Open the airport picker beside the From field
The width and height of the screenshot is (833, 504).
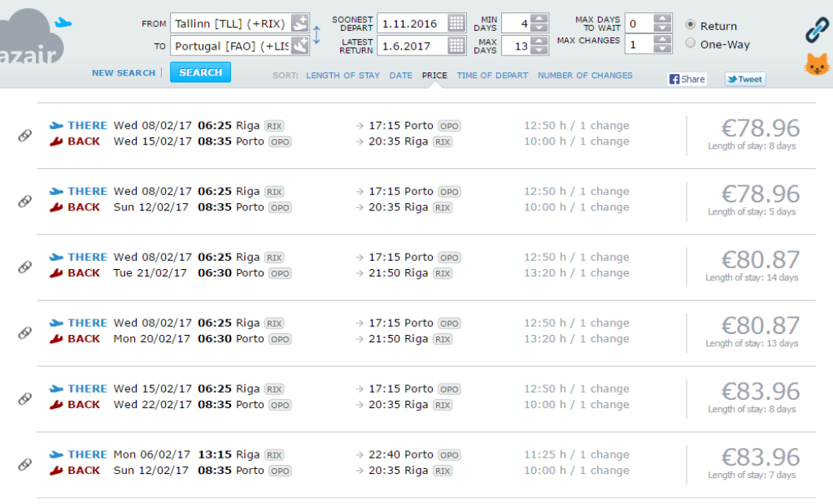pyautogui.click(x=299, y=23)
